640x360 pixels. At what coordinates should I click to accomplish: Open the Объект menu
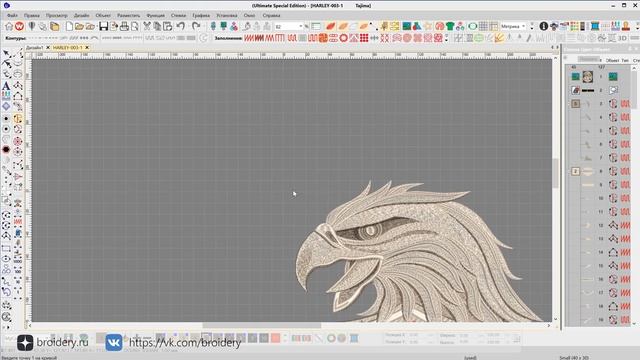(x=103, y=16)
